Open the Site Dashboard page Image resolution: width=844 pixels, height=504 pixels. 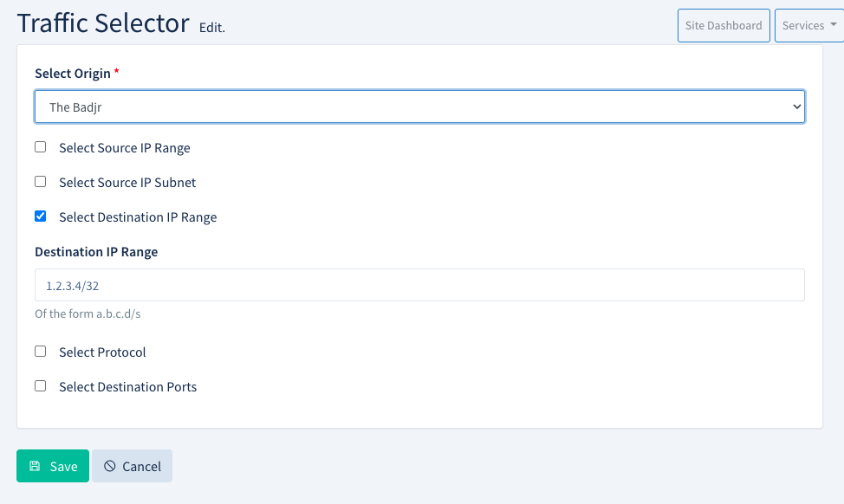[x=723, y=25]
